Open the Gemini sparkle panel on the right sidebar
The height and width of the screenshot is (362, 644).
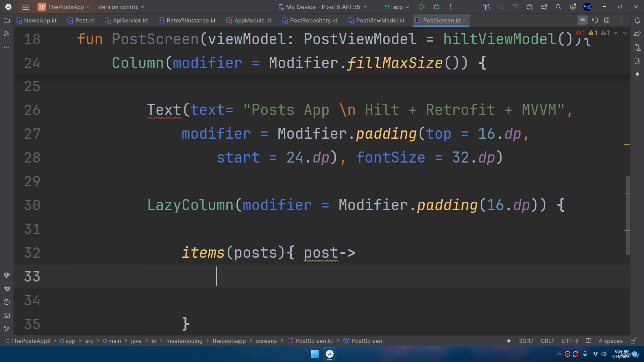637,74
